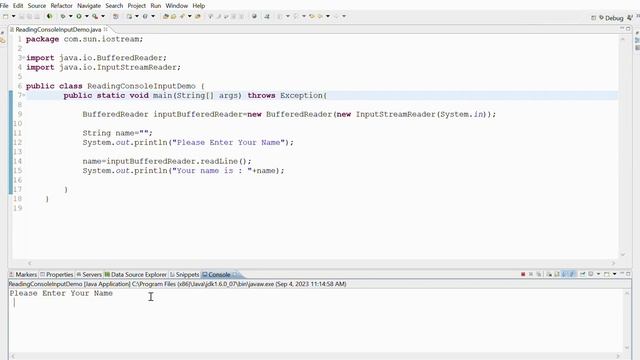Open the Source menu
640x360 pixels.
(37, 6)
